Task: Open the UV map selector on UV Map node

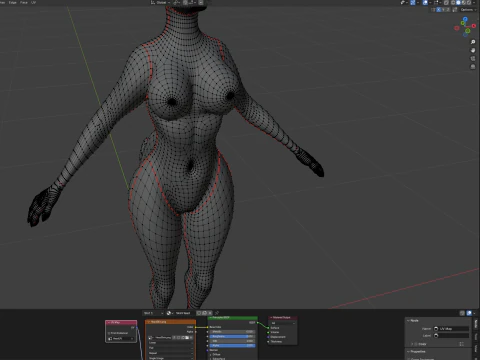Action: [x=121, y=339]
